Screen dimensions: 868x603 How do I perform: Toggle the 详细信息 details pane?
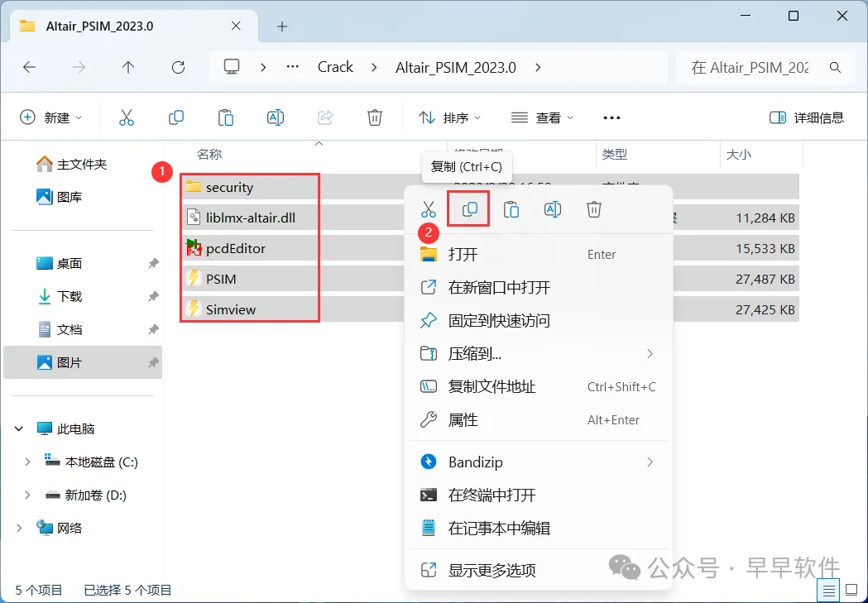pos(807,117)
